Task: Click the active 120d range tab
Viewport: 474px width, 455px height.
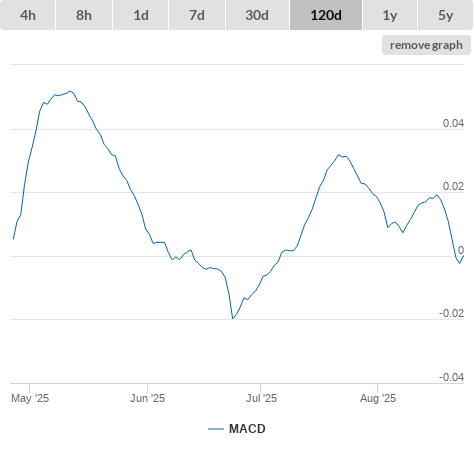Action: click(x=326, y=15)
